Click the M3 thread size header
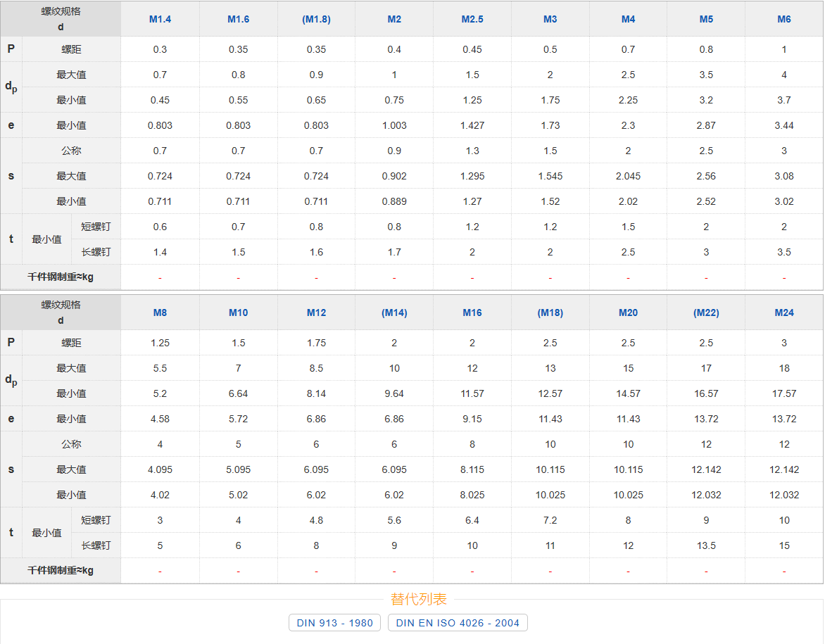This screenshot has height=644, width=825. (550, 19)
